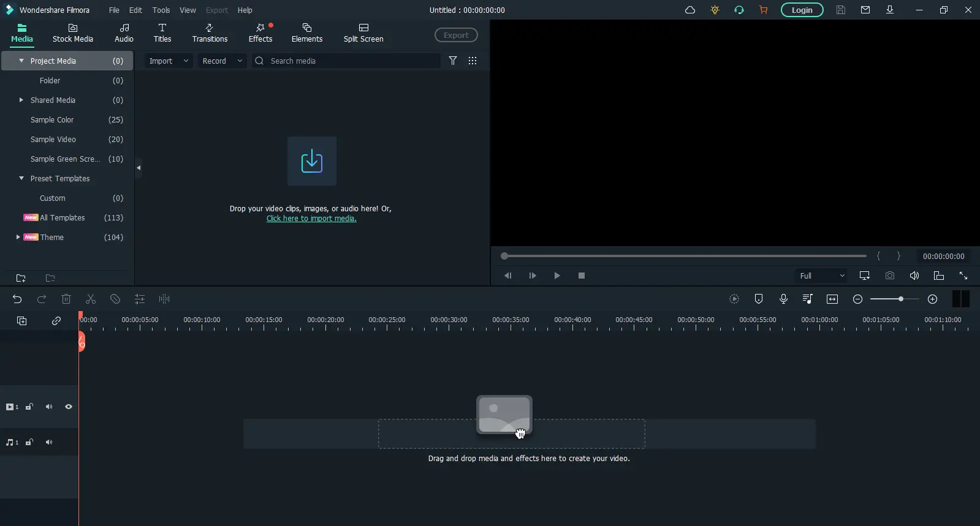Open the Tools menu

161,10
